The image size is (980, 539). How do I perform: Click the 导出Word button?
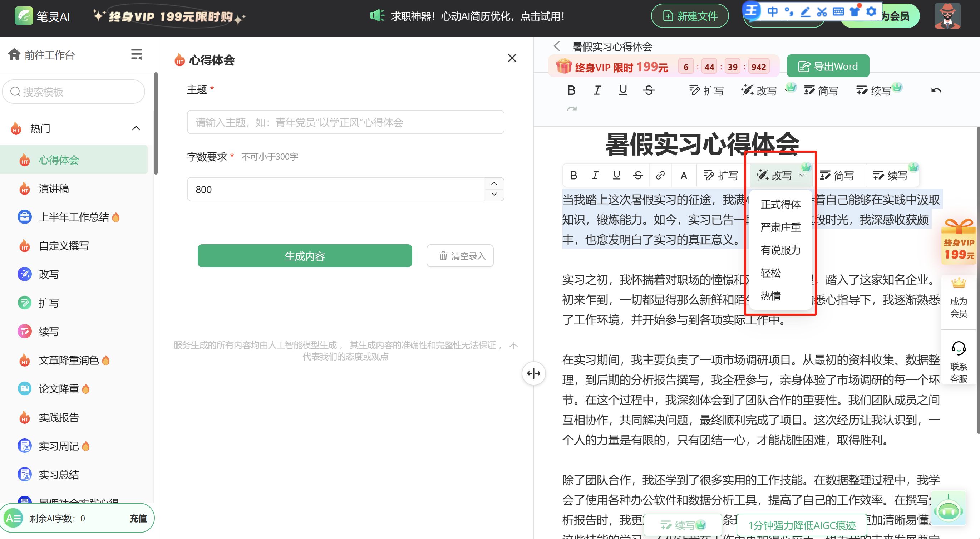click(x=827, y=67)
